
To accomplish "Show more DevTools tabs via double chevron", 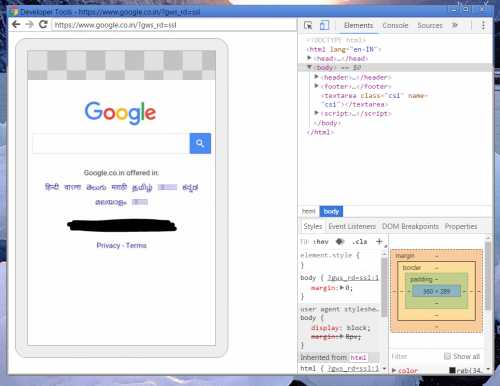I will [455, 25].
